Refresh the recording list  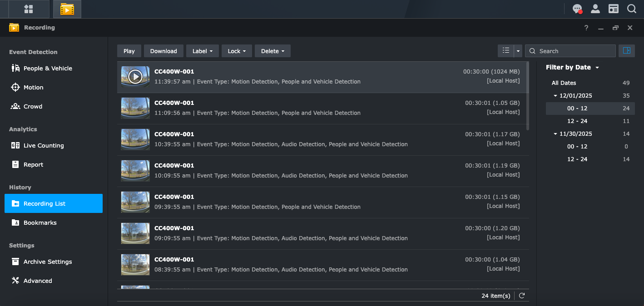click(522, 296)
